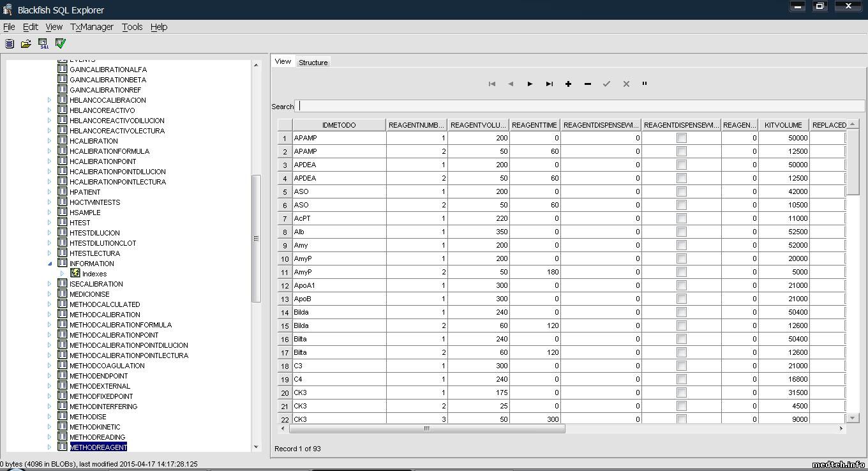Collapse the INFORMATION table node
The height and width of the screenshot is (471, 868).
[50, 264]
